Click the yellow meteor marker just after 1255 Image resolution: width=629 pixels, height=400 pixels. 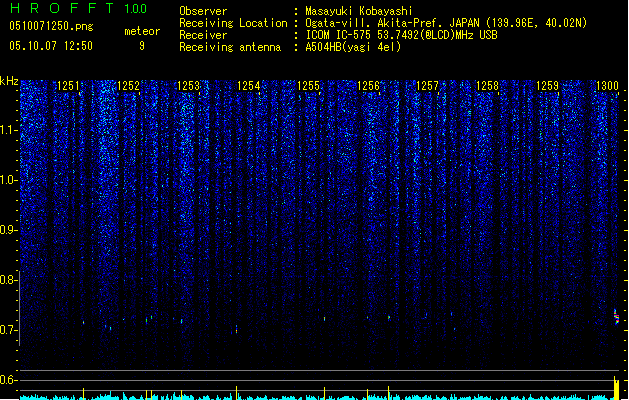coord(324,394)
